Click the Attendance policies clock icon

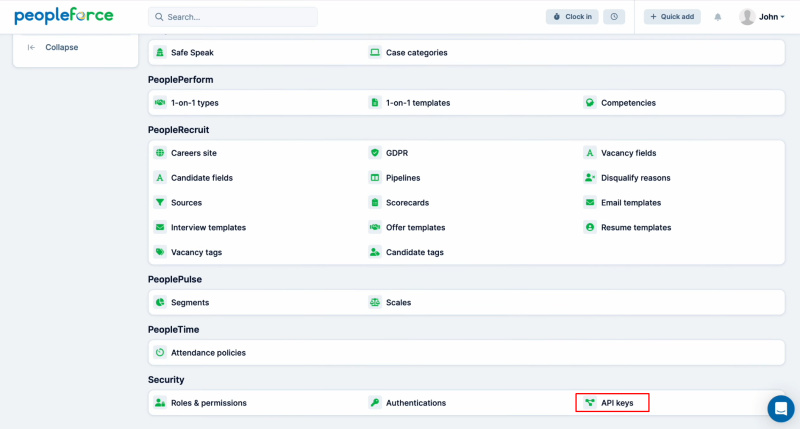pyautogui.click(x=160, y=352)
